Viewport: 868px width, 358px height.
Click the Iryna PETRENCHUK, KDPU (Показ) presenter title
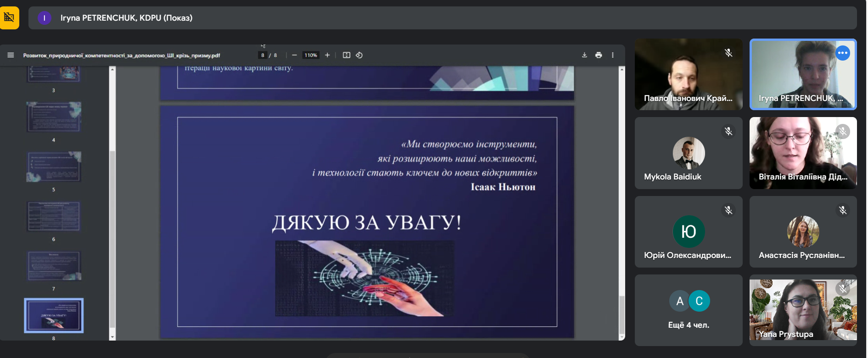point(126,18)
